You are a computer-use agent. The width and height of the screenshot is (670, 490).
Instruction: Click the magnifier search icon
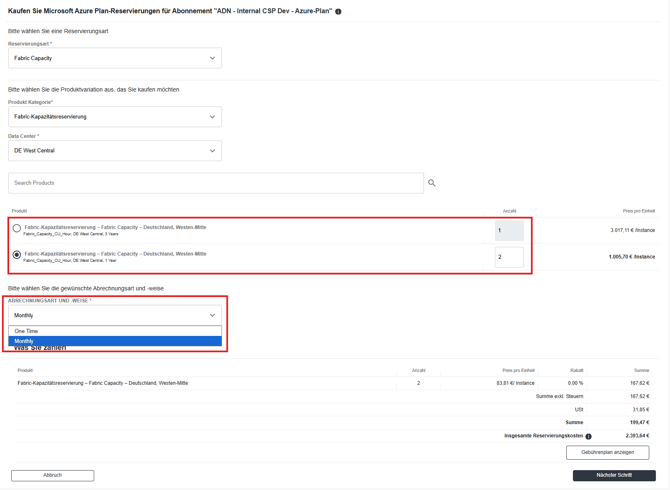pyautogui.click(x=432, y=183)
